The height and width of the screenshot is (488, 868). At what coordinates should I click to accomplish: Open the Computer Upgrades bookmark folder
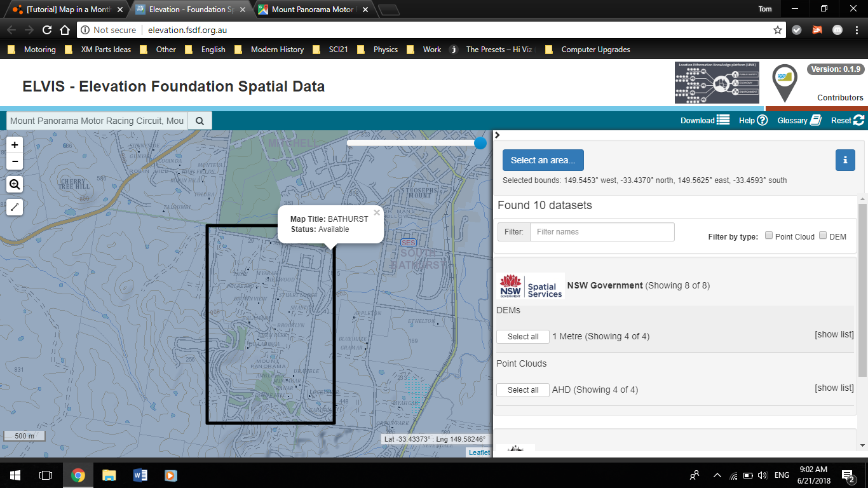pyautogui.click(x=588, y=50)
